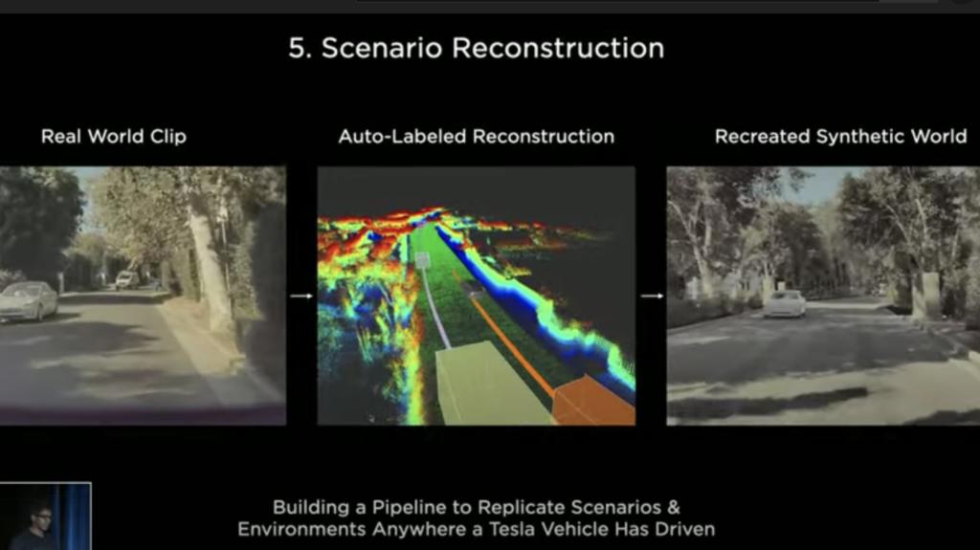Click the "5. Scenario Reconstruction" slide title
The height and width of the screenshot is (550, 980).
tap(477, 48)
